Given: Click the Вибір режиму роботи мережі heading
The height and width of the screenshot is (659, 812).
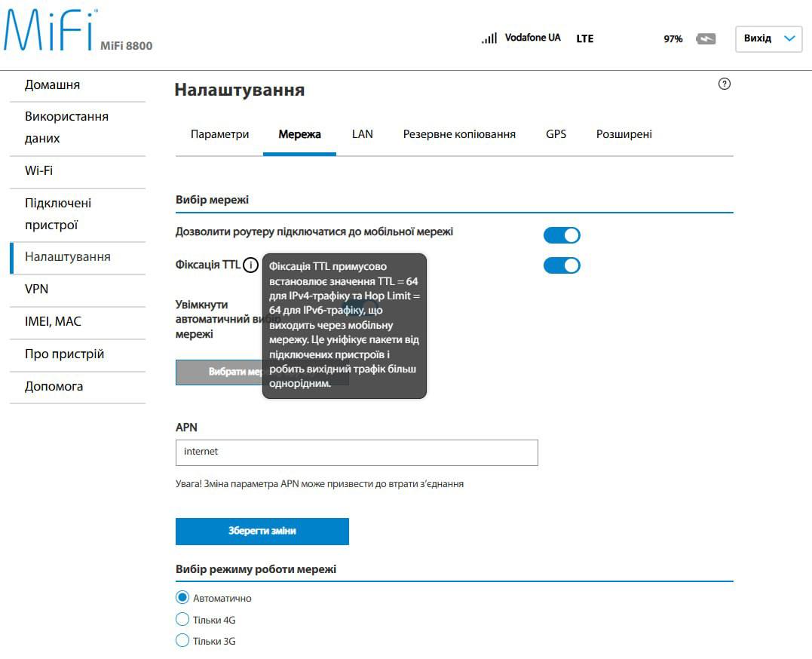Looking at the screenshot, I should click(x=256, y=569).
